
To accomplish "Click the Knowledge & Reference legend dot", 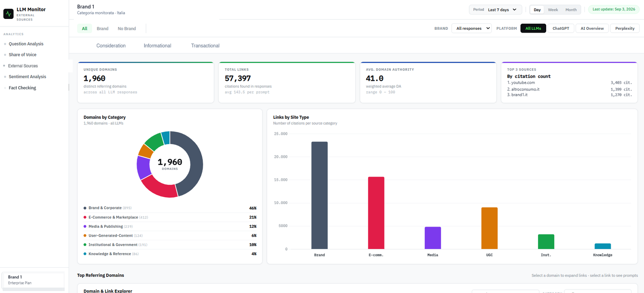I will (x=85, y=254).
